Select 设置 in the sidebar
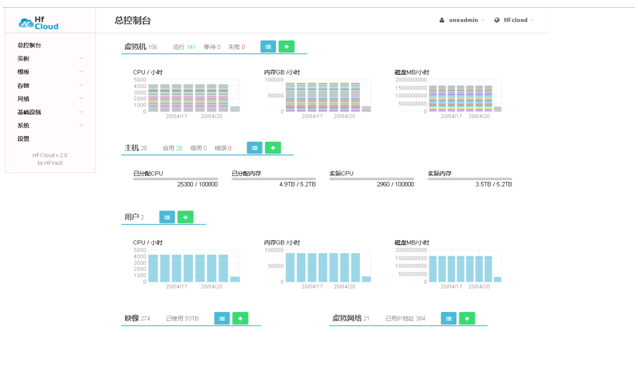 (x=23, y=139)
